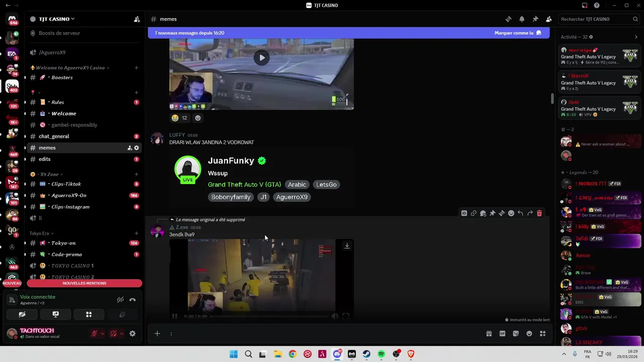Viewport: 644px width, 362px height.
Task: Copy message ID in the message toolbar
Action: pyautogui.click(x=464, y=213)
